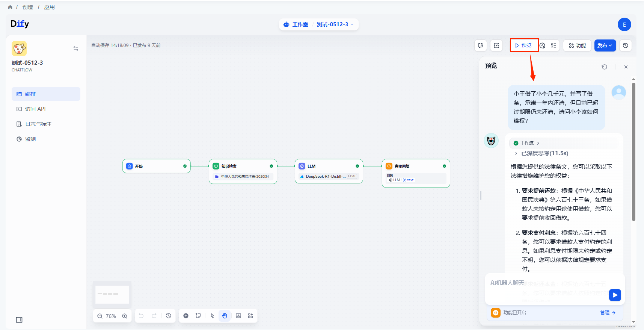The height and width of the screenshot is (330, 644).
Task: Click the 应用 breadcrumb item
Action: coord(49,7)
